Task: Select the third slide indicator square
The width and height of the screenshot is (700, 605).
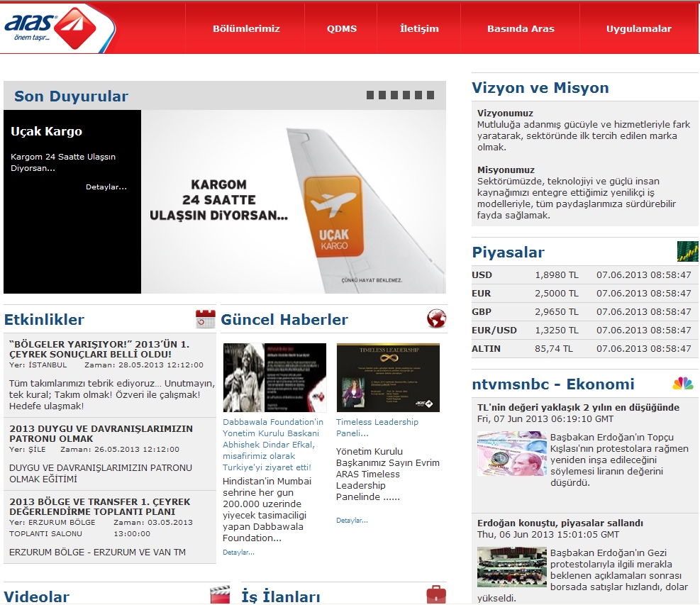Action: tap(394, 95)
